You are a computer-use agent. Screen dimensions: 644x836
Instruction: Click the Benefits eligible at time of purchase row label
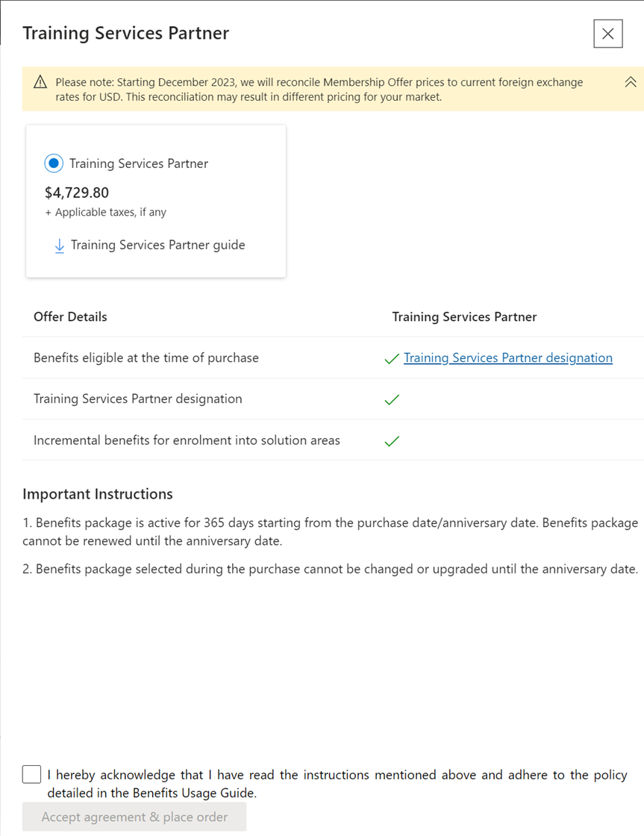[x=146, y=358]
